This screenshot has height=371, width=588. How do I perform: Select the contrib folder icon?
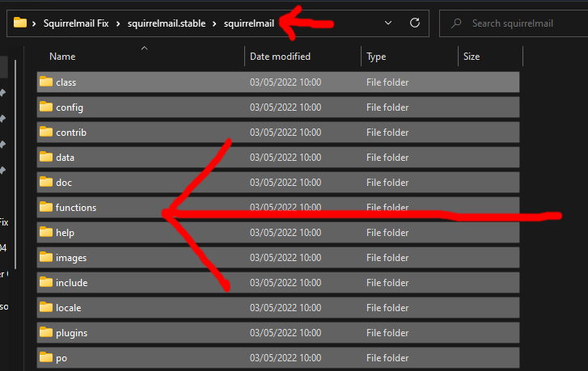[45, 133]
